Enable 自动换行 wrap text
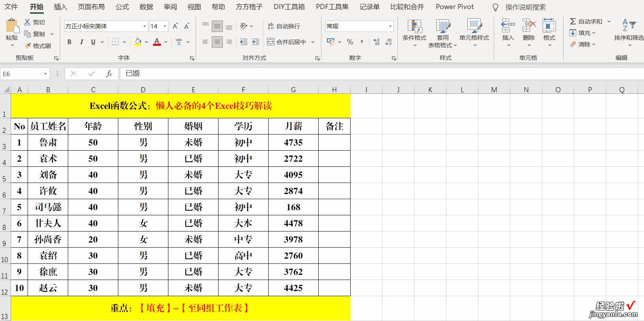The height and width of the screenshot is (321, 644). click(x=284, y=26)
